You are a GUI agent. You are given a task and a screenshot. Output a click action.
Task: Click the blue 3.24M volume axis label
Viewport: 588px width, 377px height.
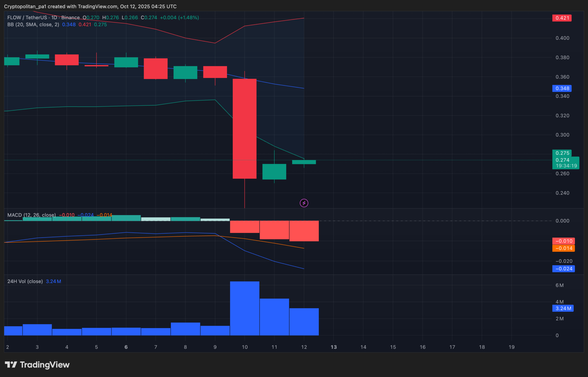point(563,308)
